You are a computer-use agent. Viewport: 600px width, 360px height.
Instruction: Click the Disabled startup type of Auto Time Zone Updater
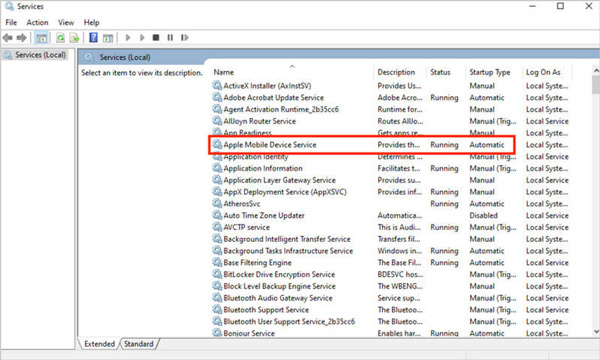click(x=483, y=215)
